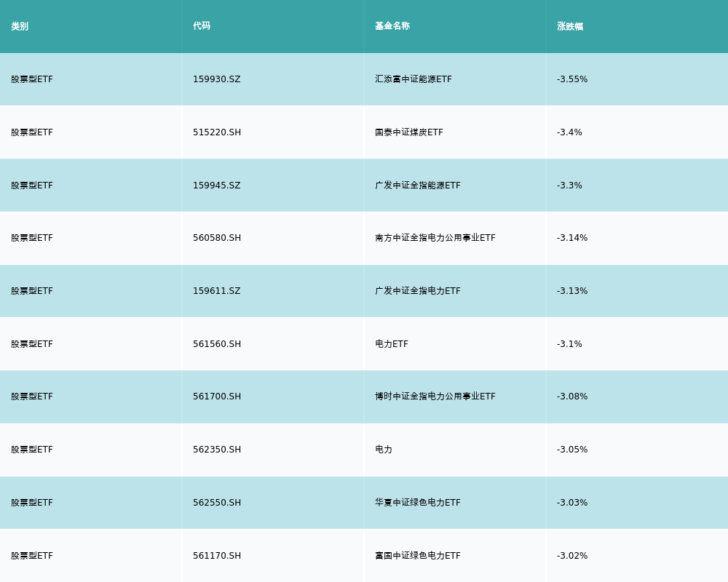This screenshot has height=582, width=728.
Task: Select the 电力ETF fund name
Action: click(391, 344)
